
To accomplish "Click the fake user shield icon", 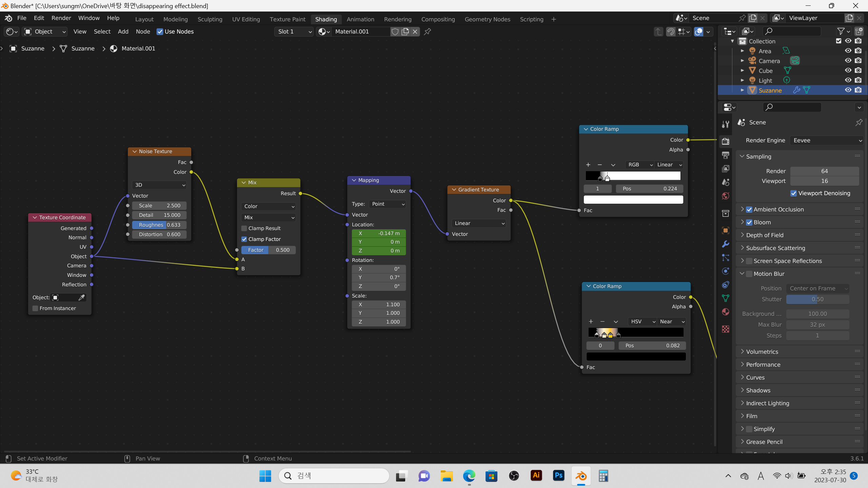I will coord(395,32).
